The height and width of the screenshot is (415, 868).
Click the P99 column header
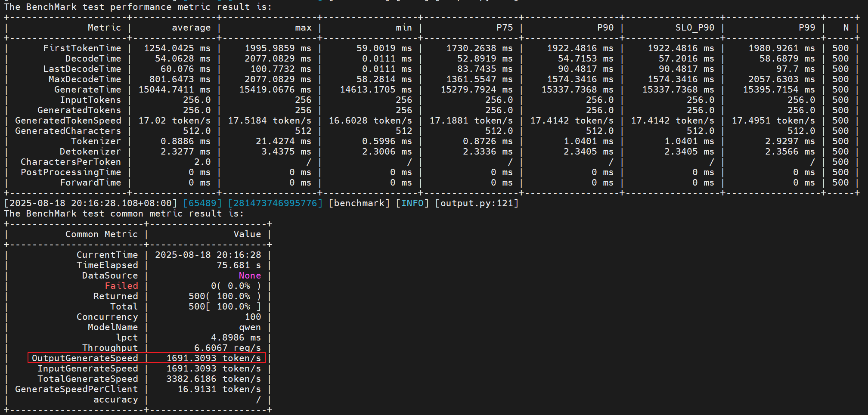click(x=807, y=28)
